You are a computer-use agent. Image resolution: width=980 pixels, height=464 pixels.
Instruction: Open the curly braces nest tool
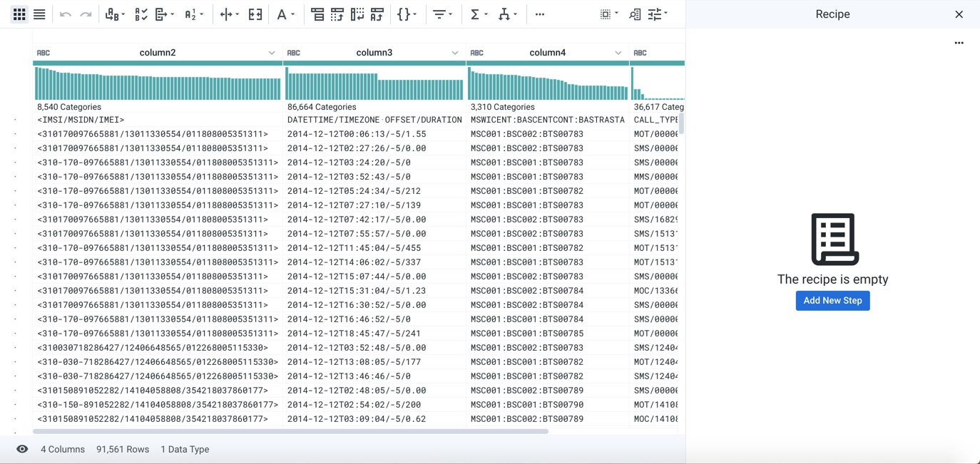404,14
